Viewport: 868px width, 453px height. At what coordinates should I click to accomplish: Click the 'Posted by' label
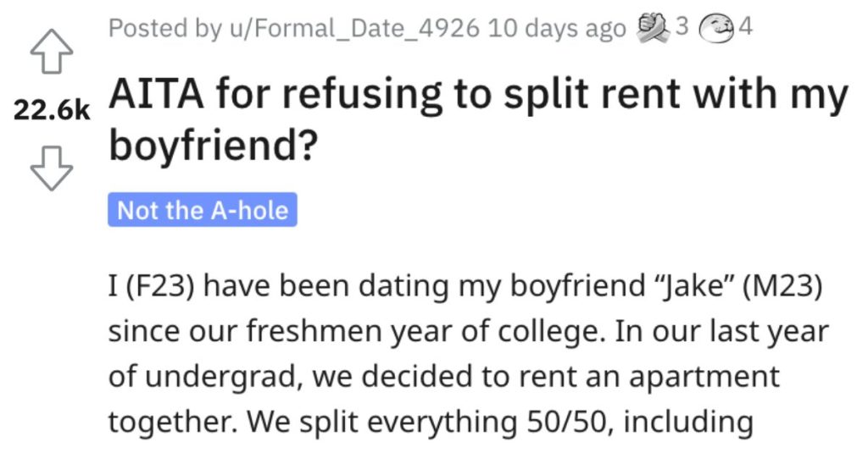(x=165, y=28)
